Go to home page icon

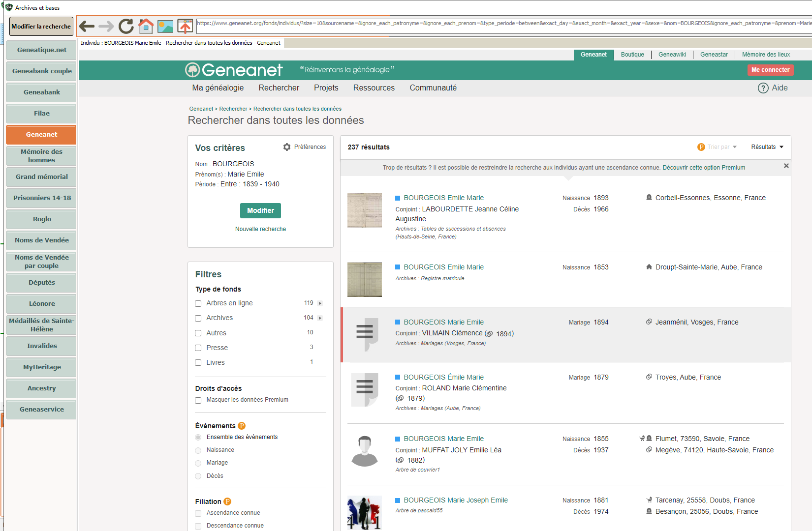[x=146, y=26]
